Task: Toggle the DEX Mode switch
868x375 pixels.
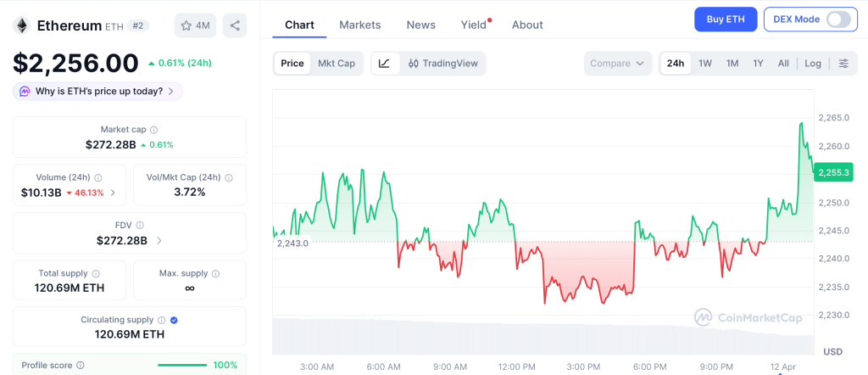Action: pyautogui.click(x=837, y=20)
